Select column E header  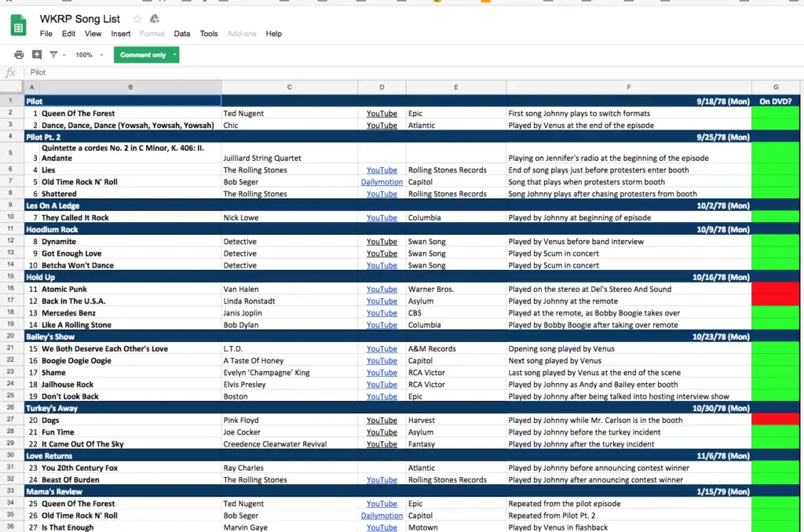coord(456,87)
